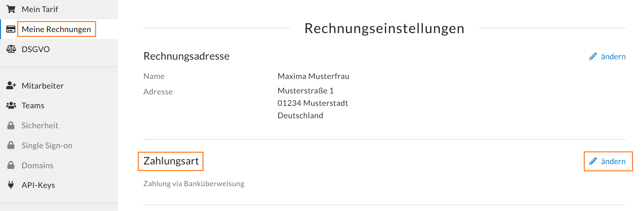644x211 pixels.
Task: Click the pencil icon in Rechnungsadresse section
Action: tap(593, 57)
